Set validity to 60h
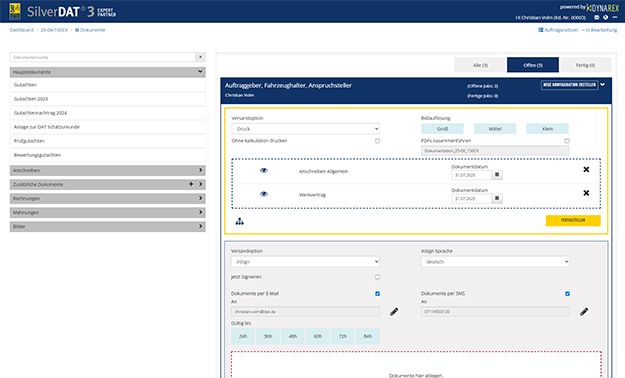The width and height of the screenshot is (625, 378). [318, 336]
